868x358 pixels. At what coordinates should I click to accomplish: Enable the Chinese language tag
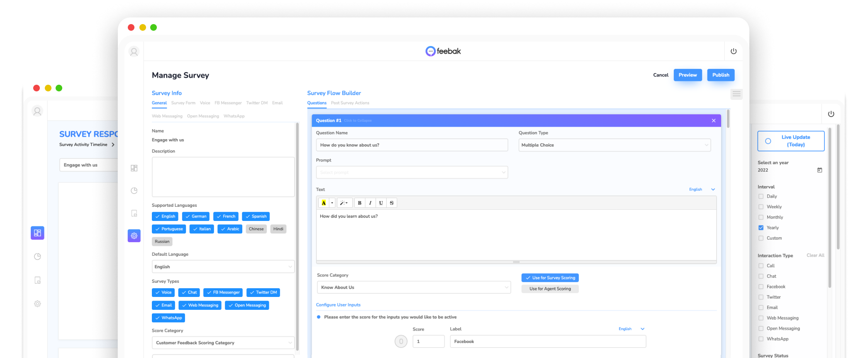pos(256,229)
